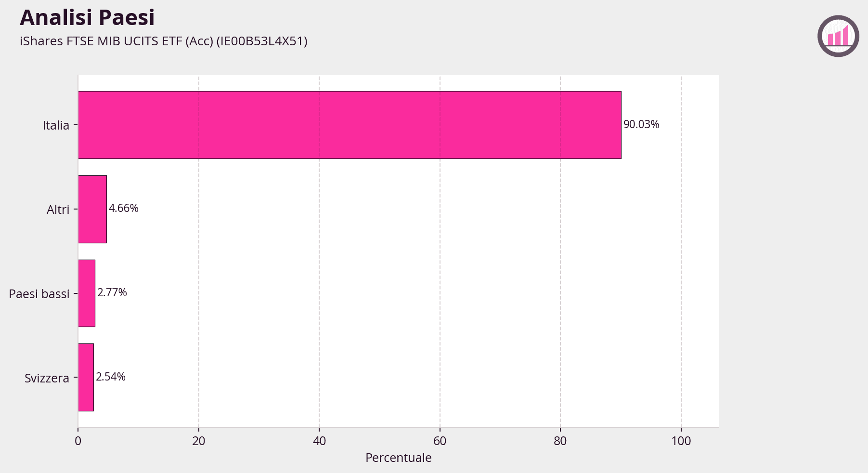Click the Italia axis label
The image size is (868, 473).
[56, 125]
